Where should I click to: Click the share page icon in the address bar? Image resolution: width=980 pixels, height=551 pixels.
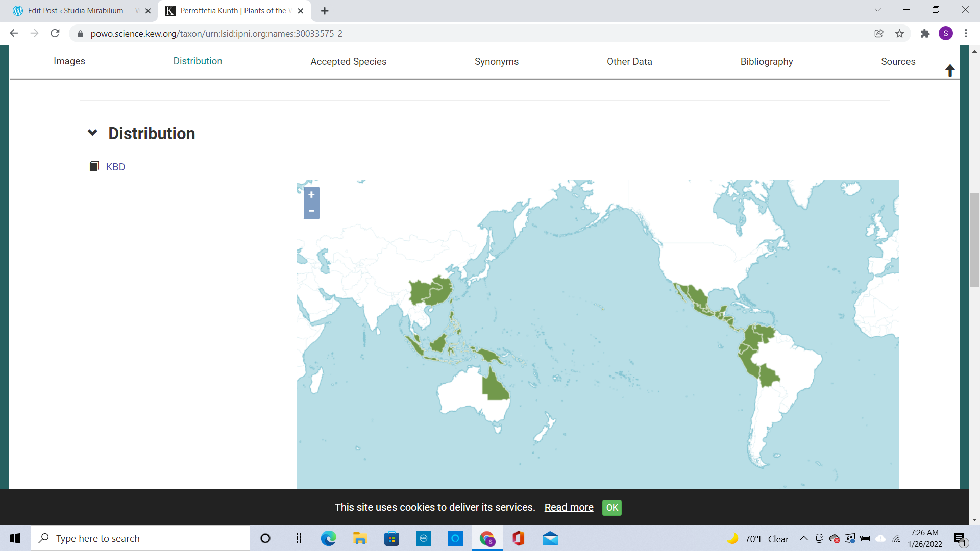878,34
